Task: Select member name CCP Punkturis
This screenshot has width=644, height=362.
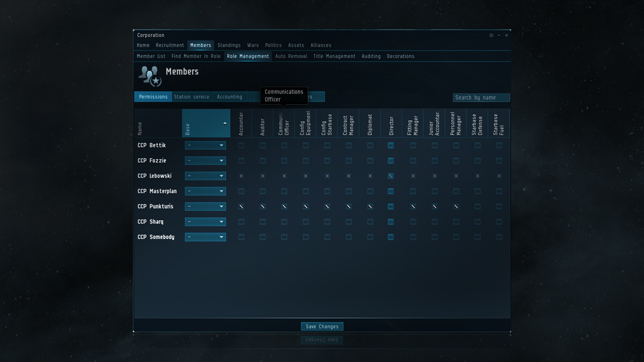Action: [x=155, y=207]
